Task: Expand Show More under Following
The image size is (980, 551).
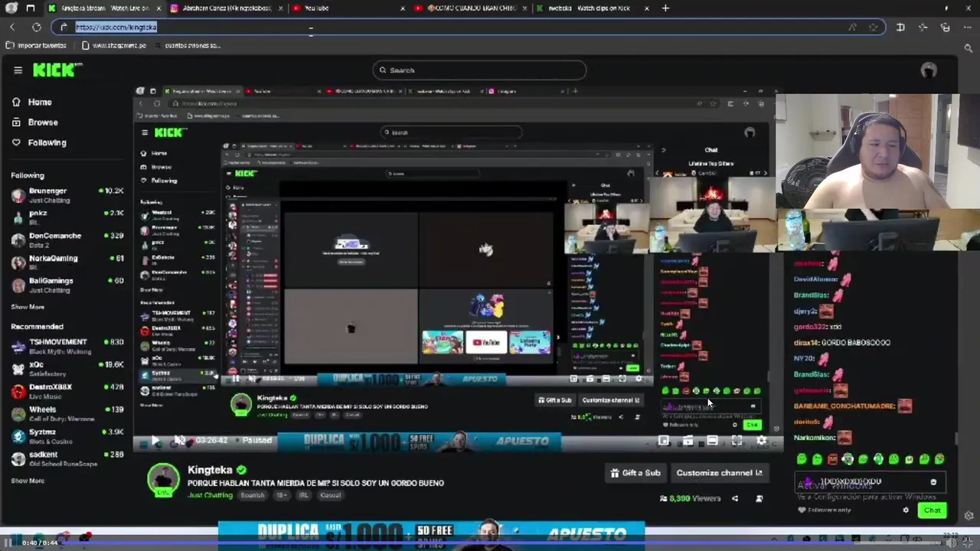Action: 28,307
